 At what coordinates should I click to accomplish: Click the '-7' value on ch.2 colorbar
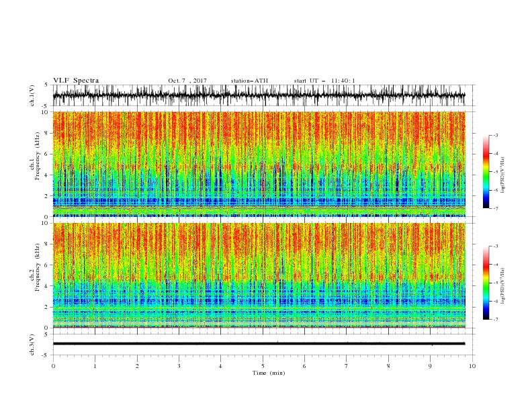(x=495, y=319)
